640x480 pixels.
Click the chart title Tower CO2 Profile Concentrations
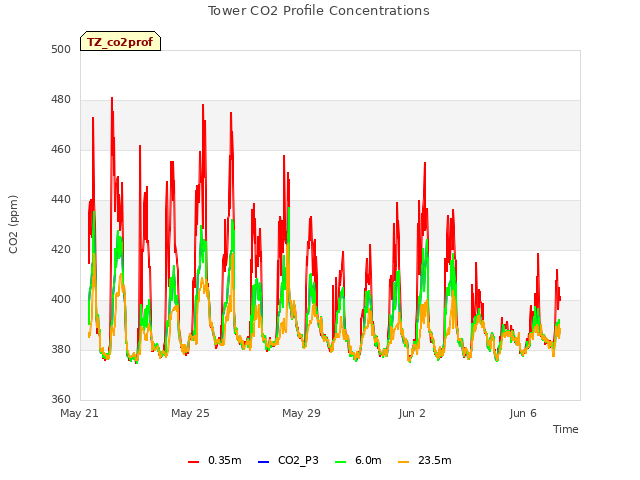coord(318,11)
